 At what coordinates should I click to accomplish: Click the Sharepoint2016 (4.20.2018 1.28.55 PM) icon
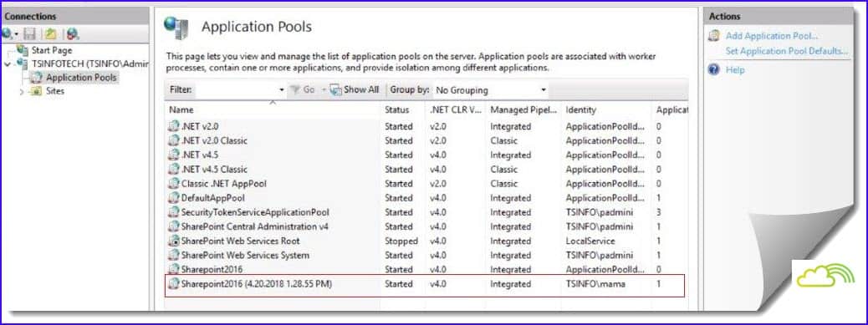tap(174, 284)
